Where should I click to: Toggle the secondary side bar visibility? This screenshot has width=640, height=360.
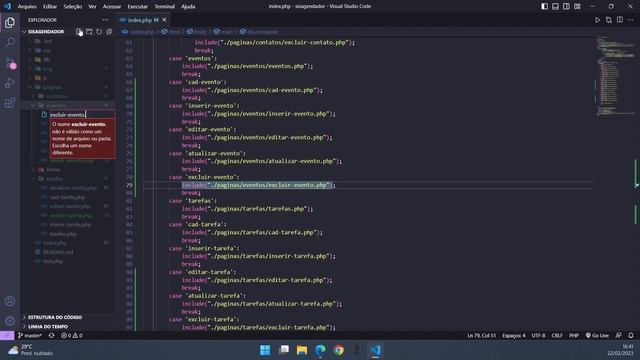pos(566,6)
